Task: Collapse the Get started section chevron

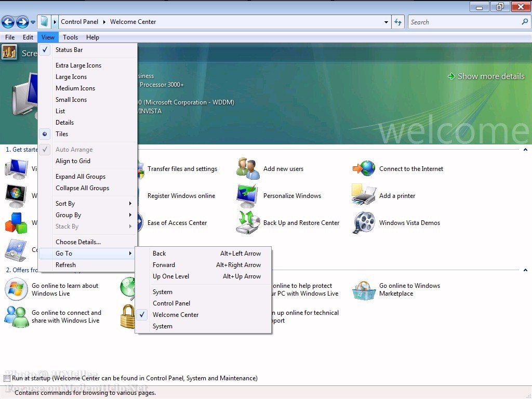Action: coord(525,150)
